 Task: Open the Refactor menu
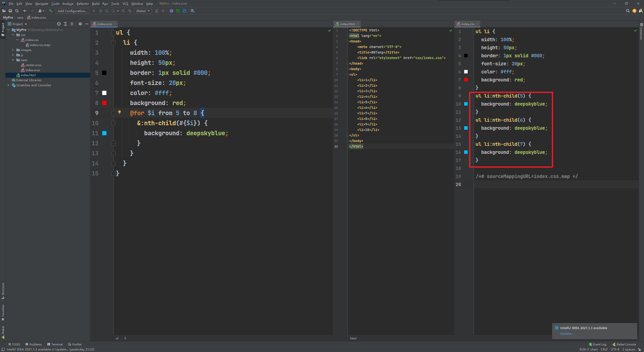[x=83, y=4]
